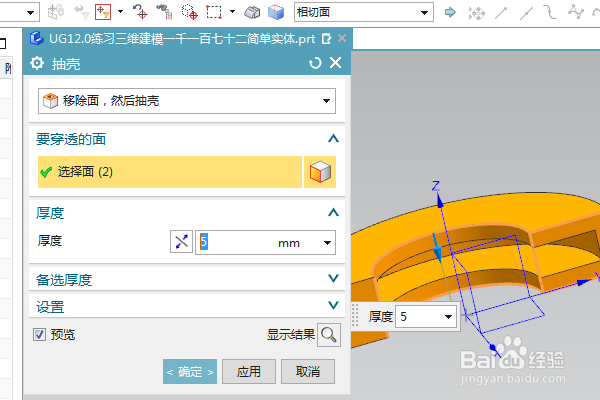Click the Z axis label in viewport
Viewport: 600px width, 400px height.
(x=435, y=186)
